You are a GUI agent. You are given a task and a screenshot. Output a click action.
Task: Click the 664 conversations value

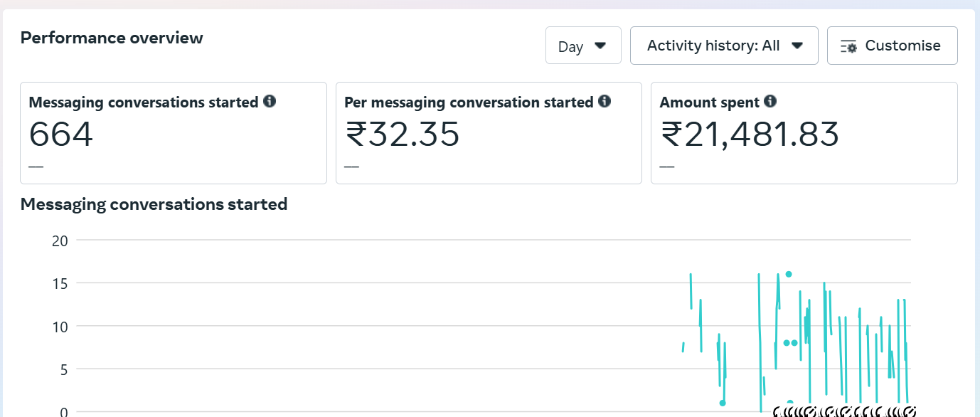click(x=61, y=134)
